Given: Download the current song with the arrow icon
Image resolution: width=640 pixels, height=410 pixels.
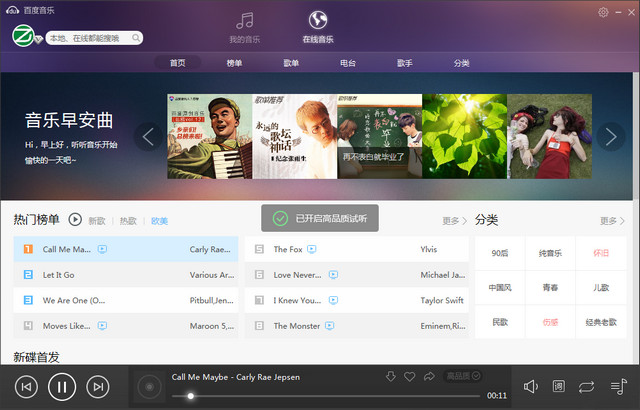Looking at the screenshot, I should point(391,376).
